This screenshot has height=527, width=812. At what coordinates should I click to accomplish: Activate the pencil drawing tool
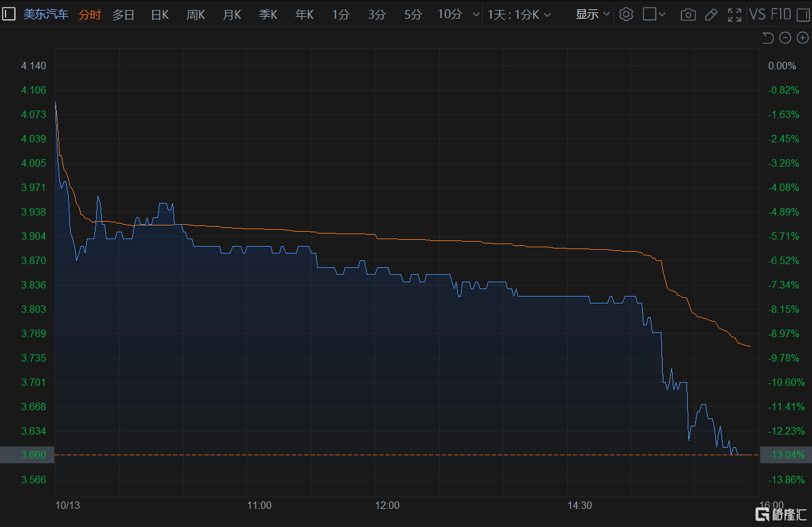[x=711, y=14]
